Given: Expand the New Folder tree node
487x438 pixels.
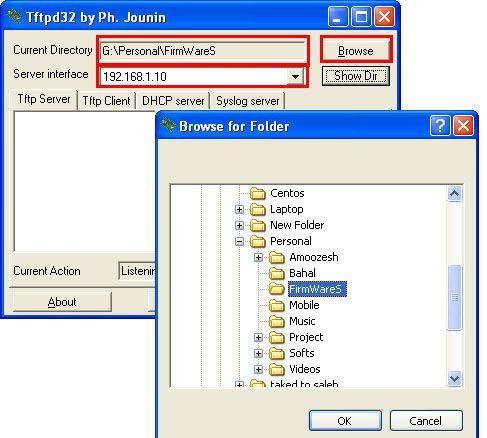Looking at the screenshot, I should (239, 225).
